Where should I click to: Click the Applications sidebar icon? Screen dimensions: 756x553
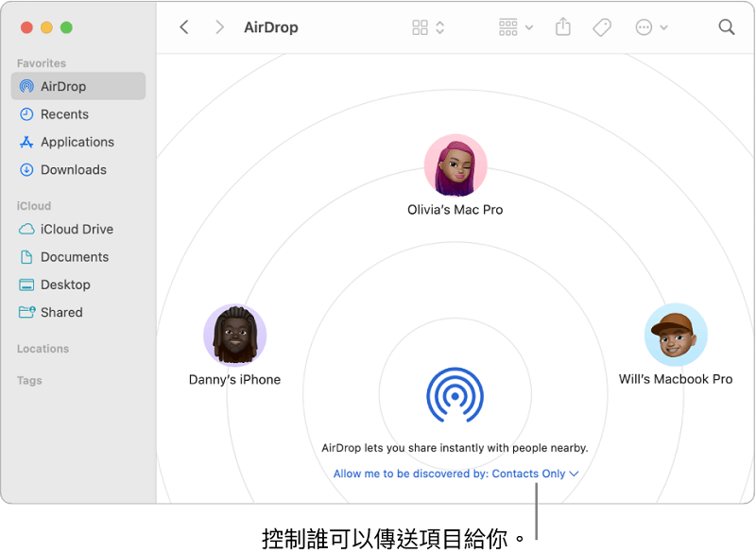(26, 142)
